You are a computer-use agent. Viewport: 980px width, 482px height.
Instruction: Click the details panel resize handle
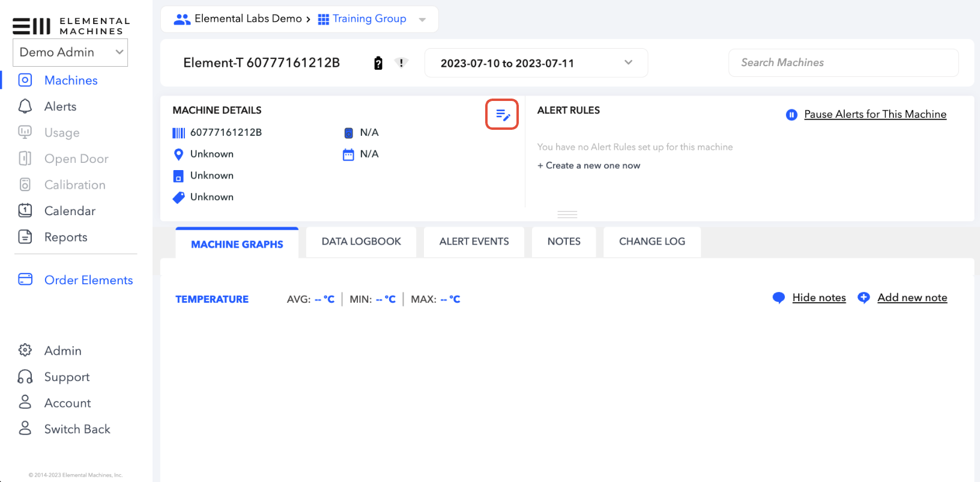pyautogui.click(x=567, y=214)
